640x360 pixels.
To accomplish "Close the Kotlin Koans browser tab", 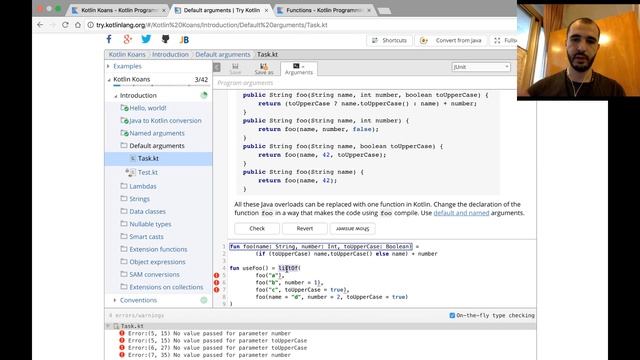I will point(164,10).
